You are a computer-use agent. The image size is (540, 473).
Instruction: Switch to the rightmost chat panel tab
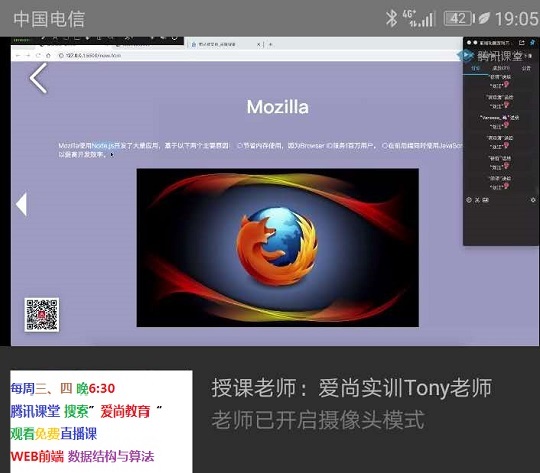click(526, 68)
